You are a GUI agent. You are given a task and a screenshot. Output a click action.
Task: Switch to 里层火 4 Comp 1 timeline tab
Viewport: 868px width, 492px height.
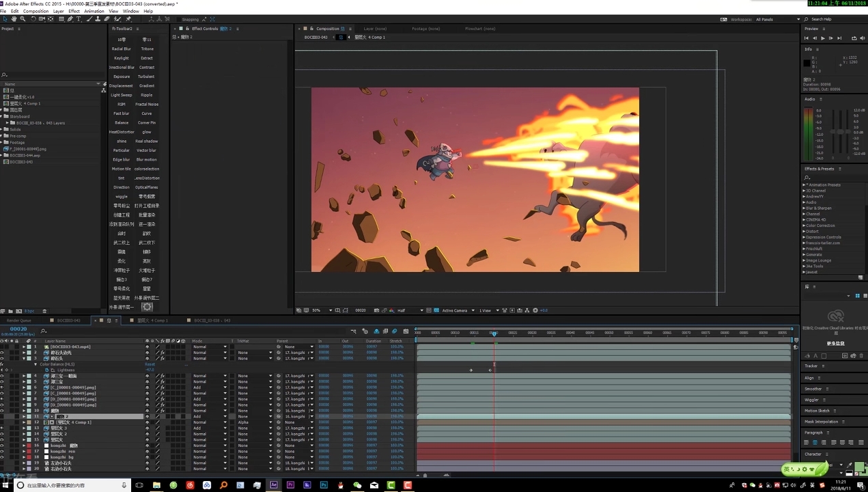pyautogui.click(x=152, y=320)
